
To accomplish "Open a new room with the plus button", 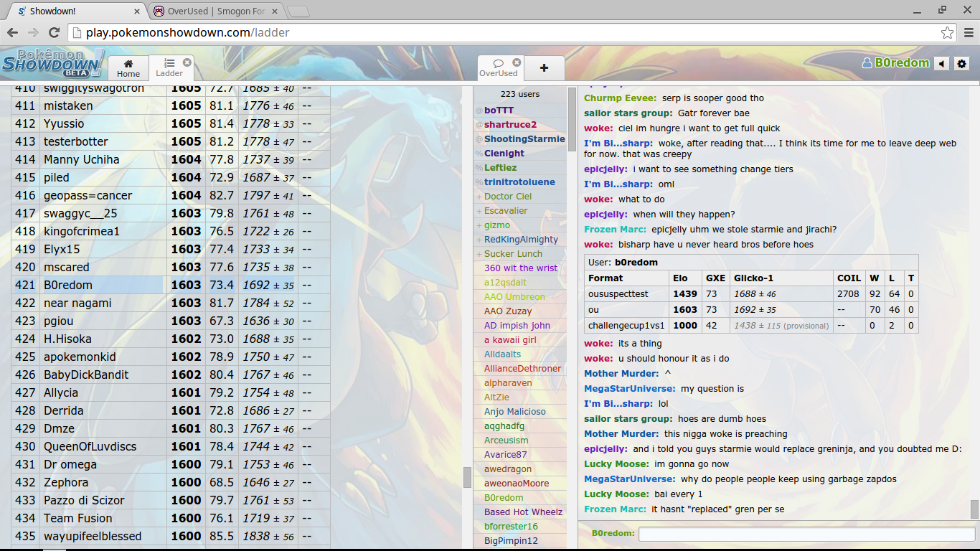I will click(543, 67).
